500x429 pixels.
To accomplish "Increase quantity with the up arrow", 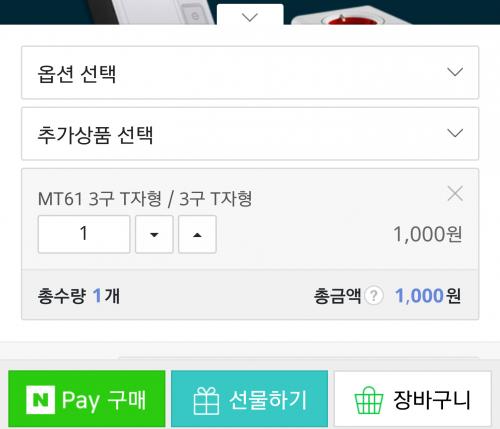I will [x=197, y=234].
